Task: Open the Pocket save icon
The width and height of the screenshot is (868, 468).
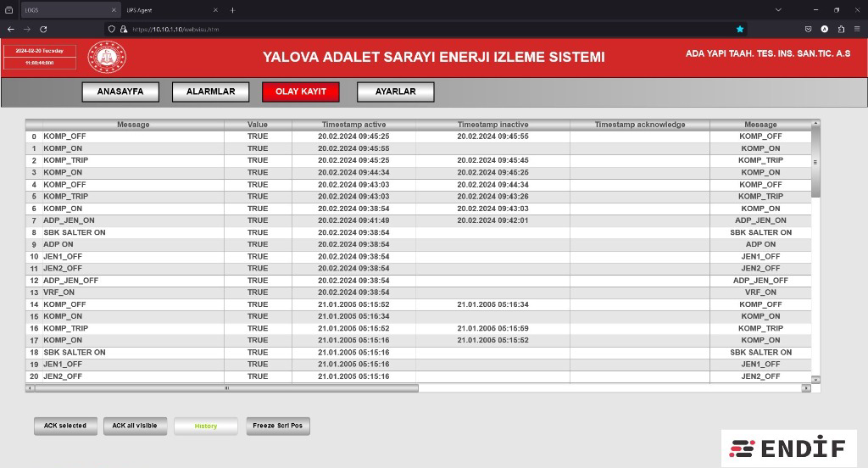Action: click(x=808, y=30)
